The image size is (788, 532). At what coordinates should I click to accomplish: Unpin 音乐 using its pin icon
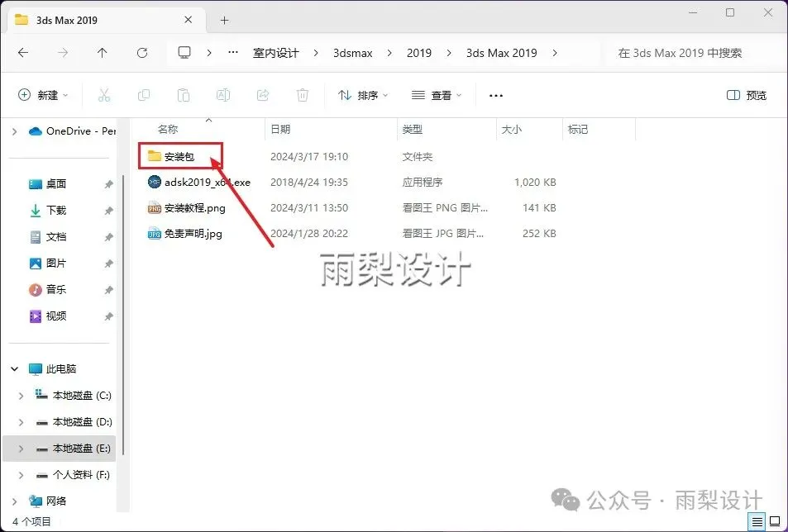(x=108, y=290)
